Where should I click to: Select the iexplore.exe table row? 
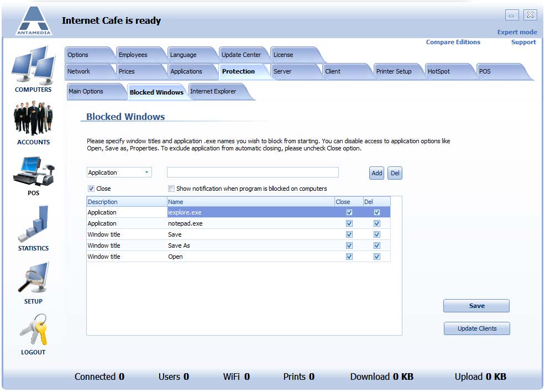coord(238,212)
